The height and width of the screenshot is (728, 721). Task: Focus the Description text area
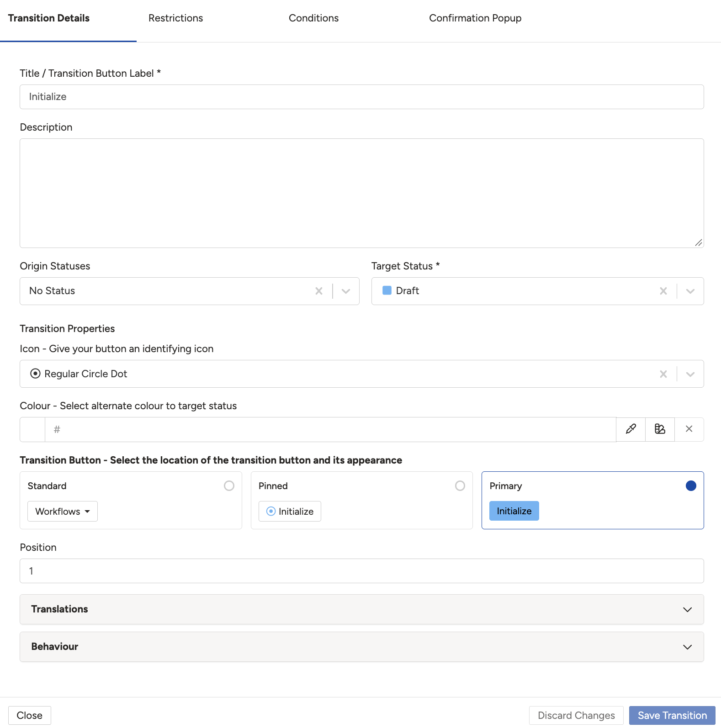click(x=362, y=193)
